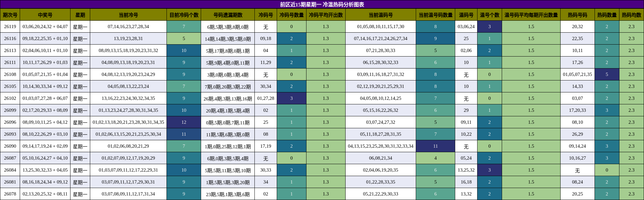Click cold numbers 07,14,16,23,27,28,34

(128, 26)
